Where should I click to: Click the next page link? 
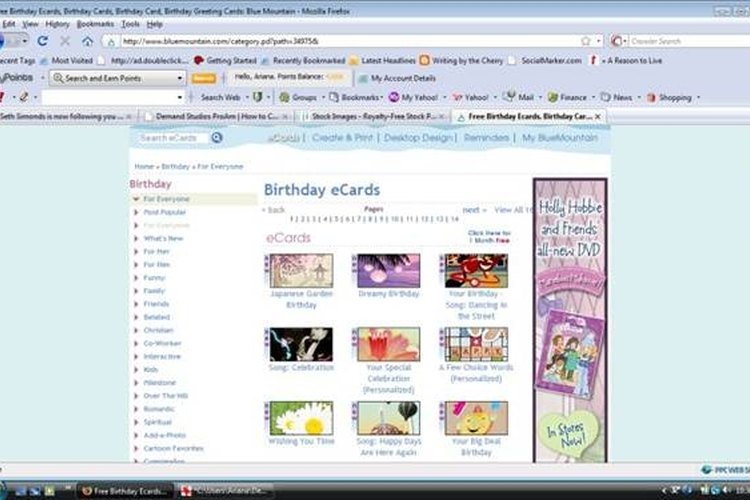474,210
